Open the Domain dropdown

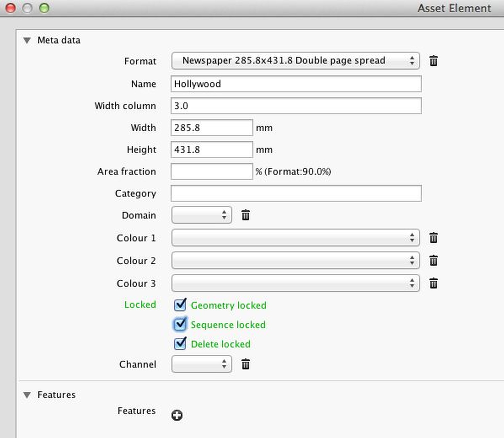(x=201, y=215)
